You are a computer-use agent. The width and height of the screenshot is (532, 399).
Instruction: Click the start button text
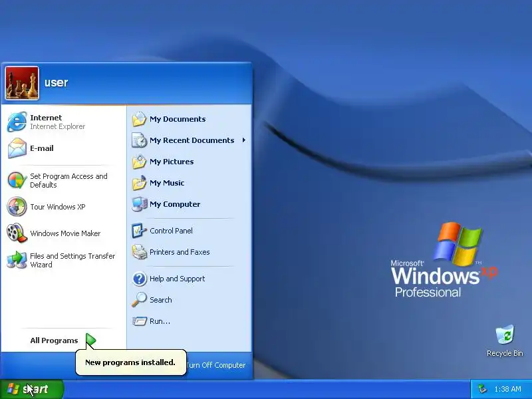click(35, 389)
